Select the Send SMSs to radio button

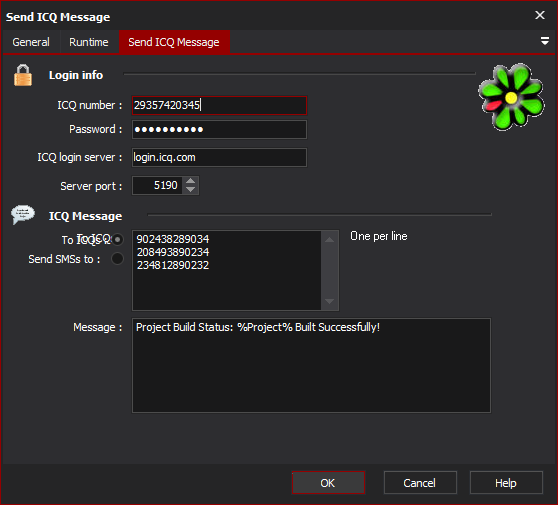[117, 259]
